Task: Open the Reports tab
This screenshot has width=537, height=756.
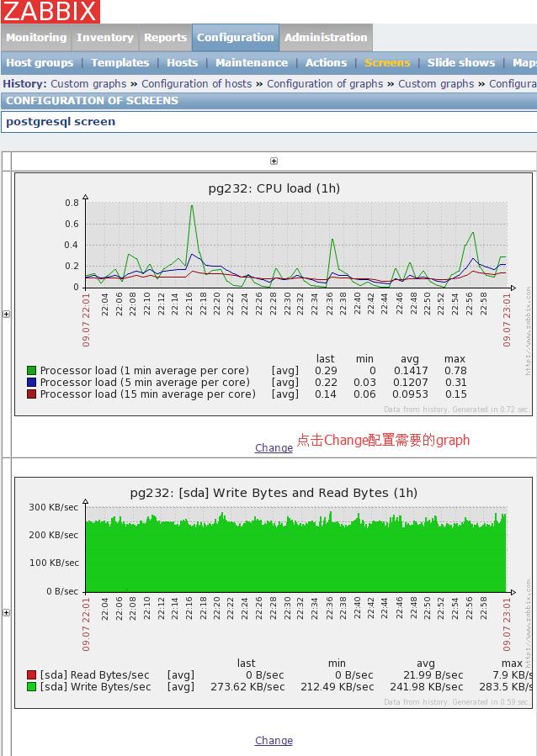Action: (x=165, y=38)
